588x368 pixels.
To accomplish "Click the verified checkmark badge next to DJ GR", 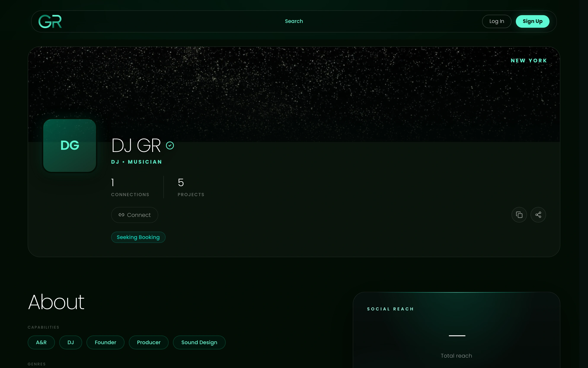I will 170,145.
